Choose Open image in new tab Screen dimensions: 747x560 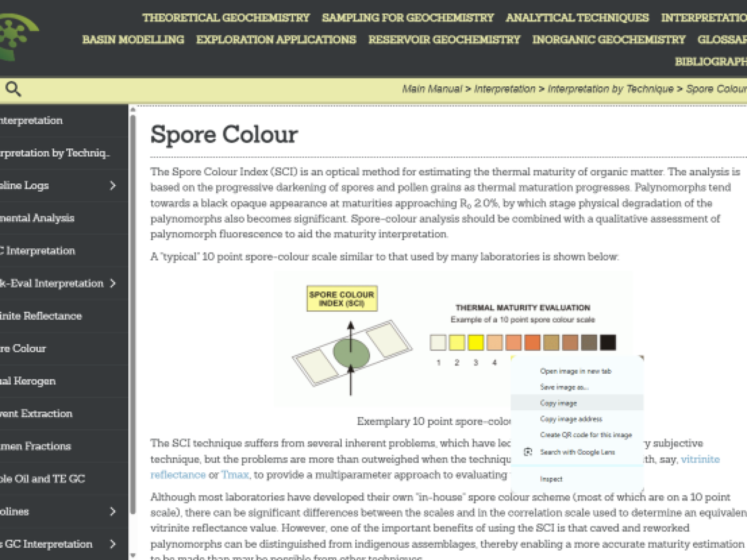tap(575, 371)
